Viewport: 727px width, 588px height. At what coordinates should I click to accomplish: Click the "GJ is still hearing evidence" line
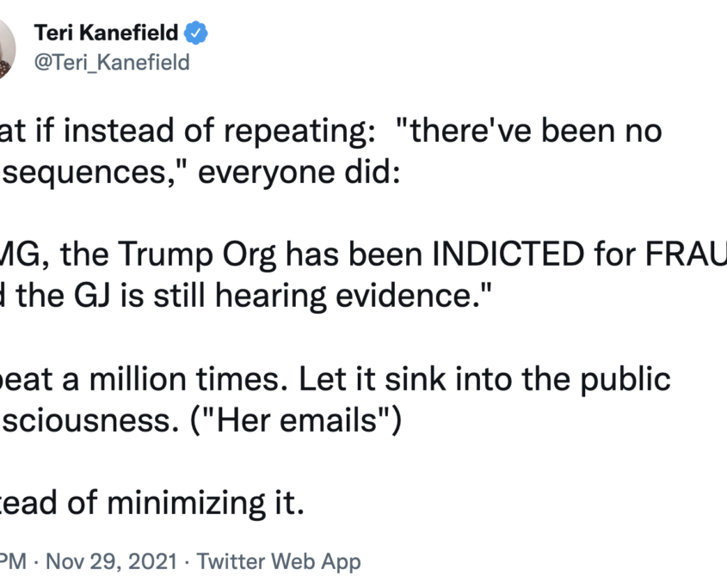[x=246, y=296]
